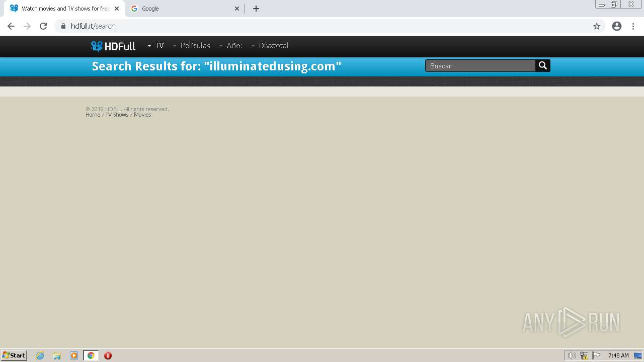Click the HDFull logo
The width and height of the screenshot is (644, 362).
113,46
